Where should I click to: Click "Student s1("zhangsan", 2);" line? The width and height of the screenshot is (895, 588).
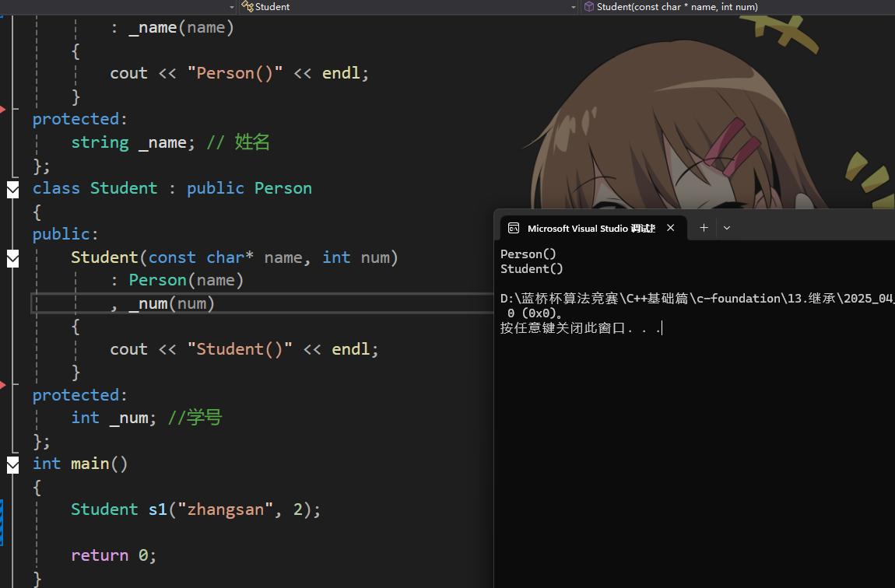195,509
